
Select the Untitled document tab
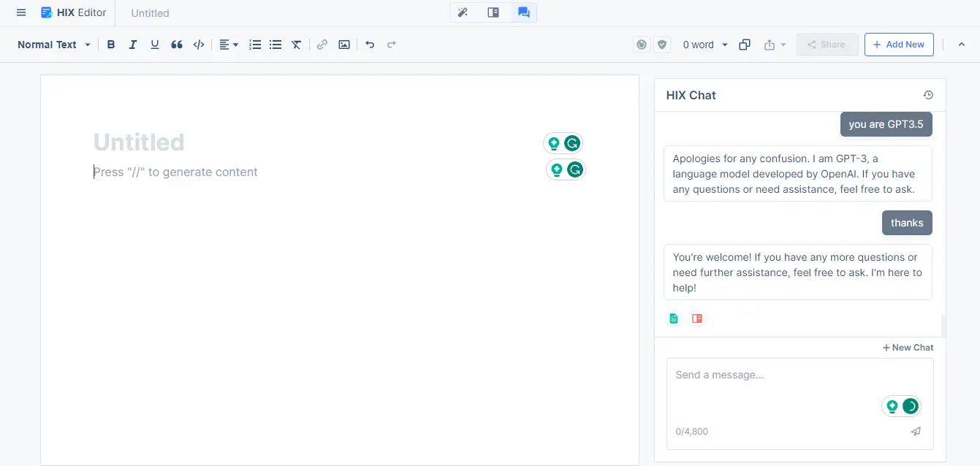(149, 12)
